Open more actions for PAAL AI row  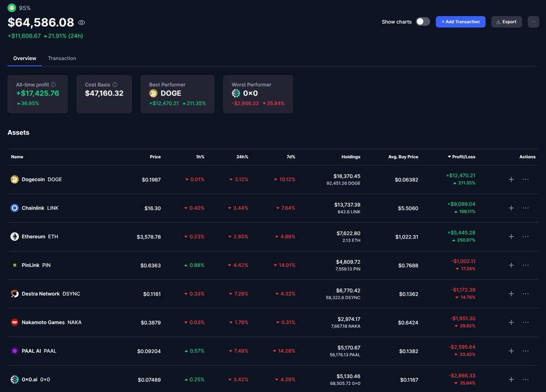point(526,351)
